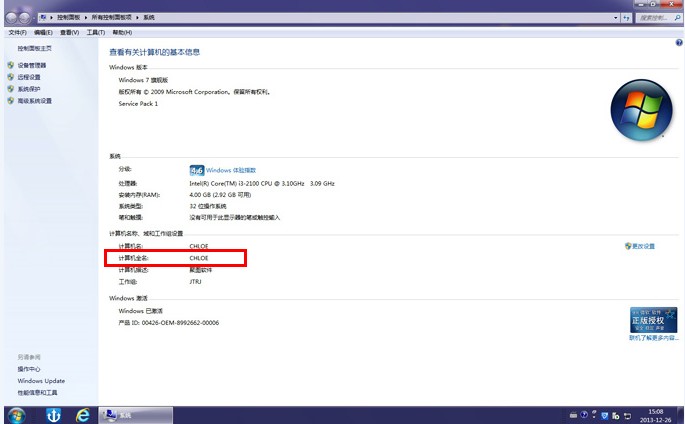Viewport: 685px width, 424px height.
Task: Open the 编辑(E) menu
Action: pyautogui.click(x=43, y=32)
